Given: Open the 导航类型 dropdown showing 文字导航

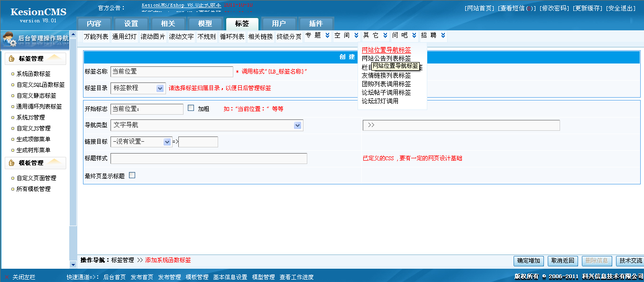Looking at the screenshot, I should (297, 126).
